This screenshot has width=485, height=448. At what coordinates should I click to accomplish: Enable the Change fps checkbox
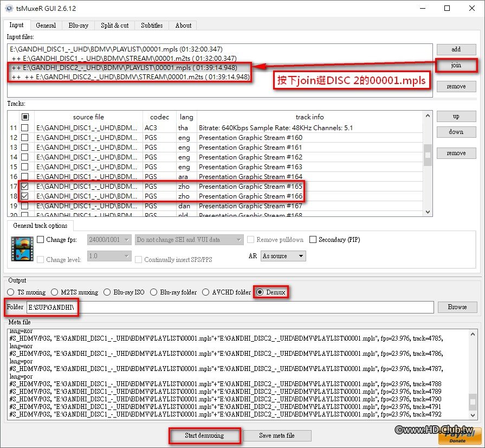[x=40, y=240]
